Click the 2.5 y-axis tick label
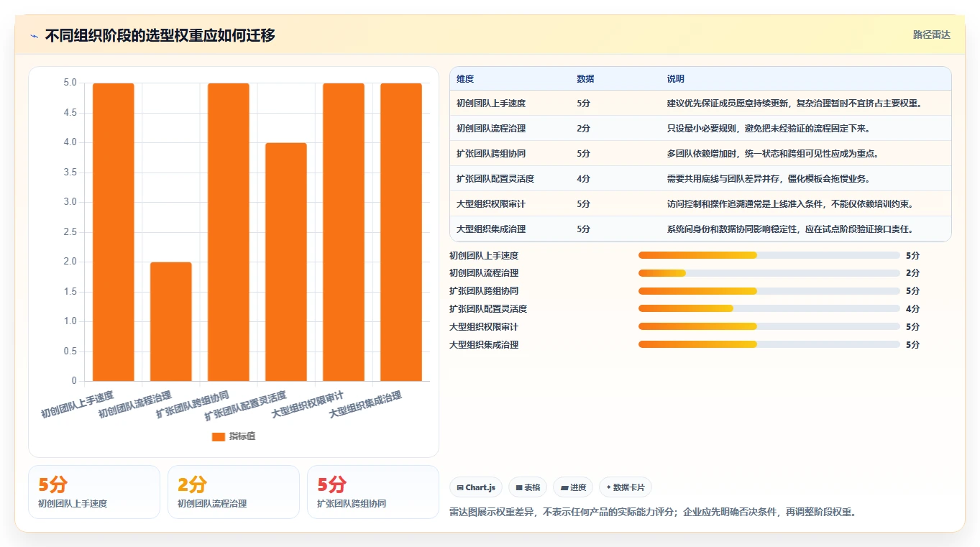Screen dimensions: 980x547 [70, 231]
